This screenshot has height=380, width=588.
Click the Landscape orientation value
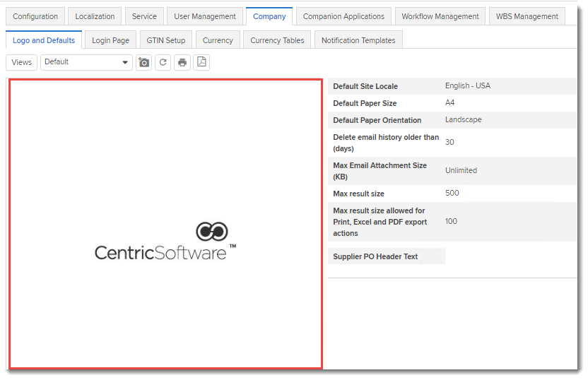(x=463, y=119)
